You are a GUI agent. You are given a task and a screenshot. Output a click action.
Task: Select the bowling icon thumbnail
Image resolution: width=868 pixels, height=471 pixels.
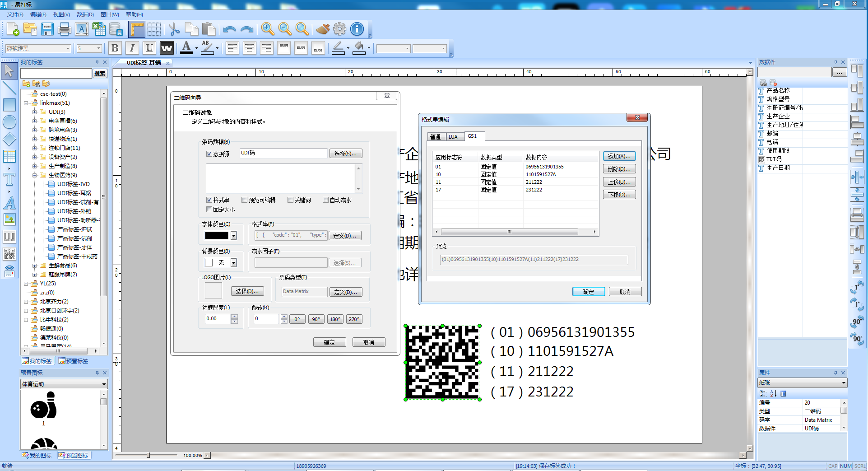point(43,405)
